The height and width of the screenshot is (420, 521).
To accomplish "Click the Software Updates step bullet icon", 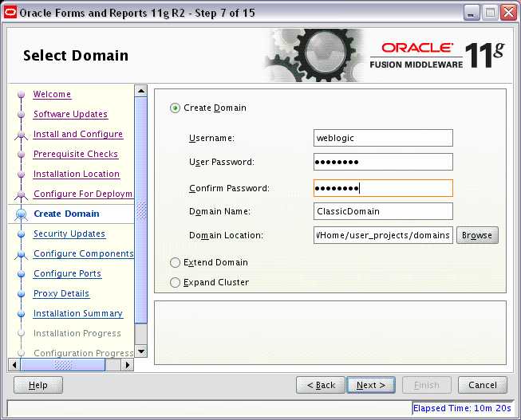I will click(22, 115).
